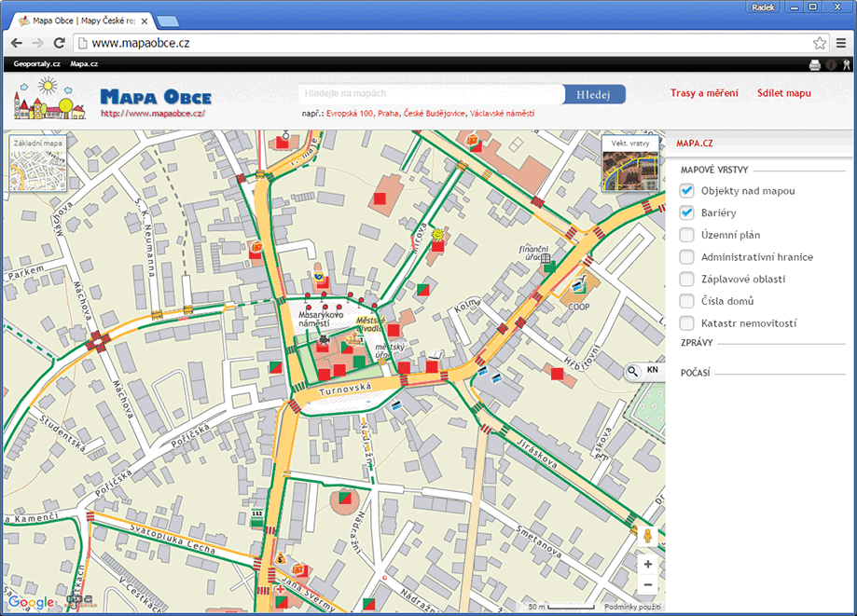Click the printer icon in the top bar

[814, 65]
